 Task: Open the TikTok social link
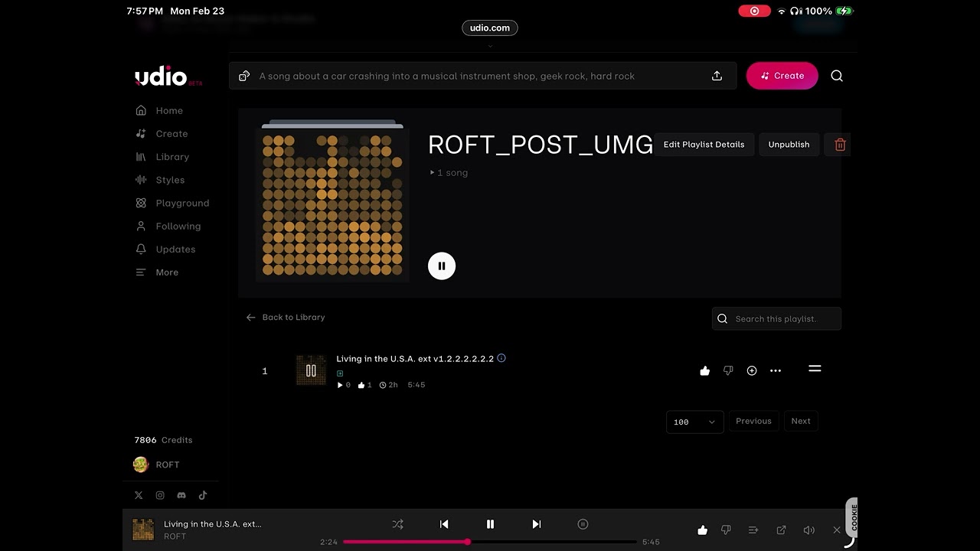pos(203,495)
